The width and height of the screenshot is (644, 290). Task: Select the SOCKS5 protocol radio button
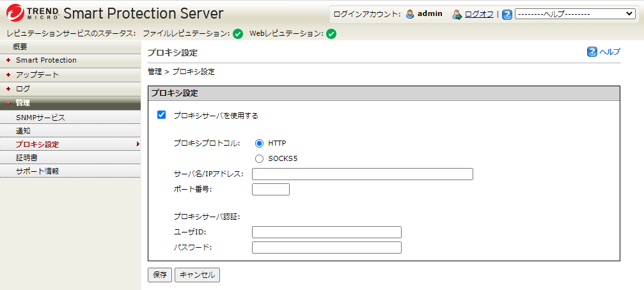click(260, 158)
